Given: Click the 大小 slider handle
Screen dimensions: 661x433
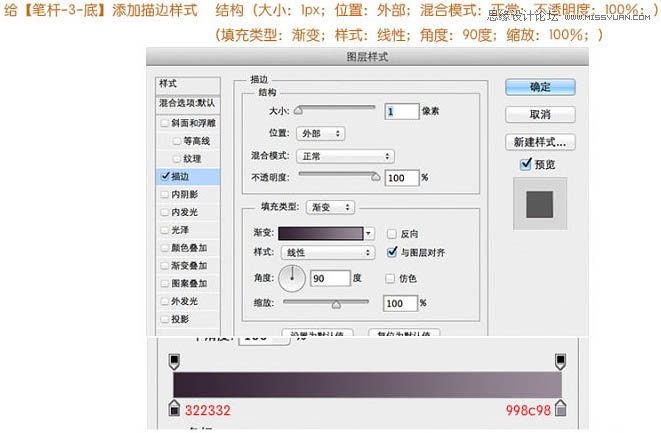Looking at the screenshot, I should pos(298,111).
